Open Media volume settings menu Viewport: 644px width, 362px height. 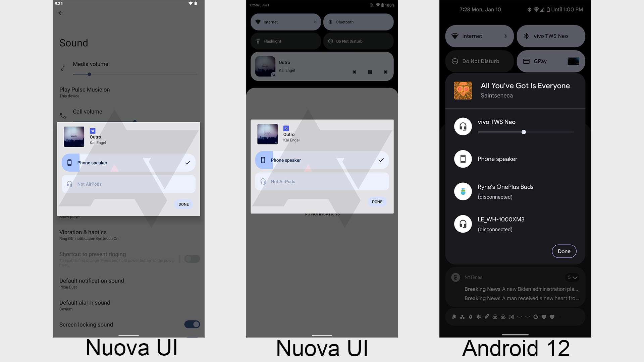pos(90,64)
